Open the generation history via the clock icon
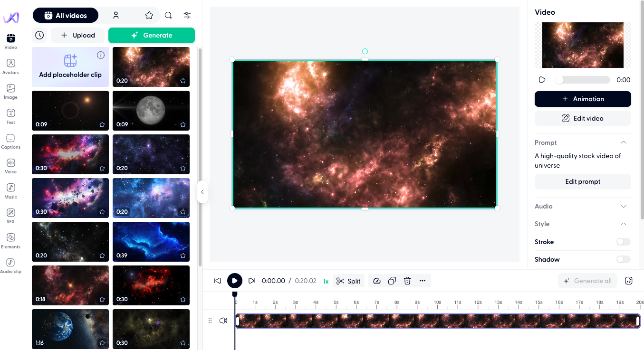This screenshot has height=350, width=644. (39, 35)
